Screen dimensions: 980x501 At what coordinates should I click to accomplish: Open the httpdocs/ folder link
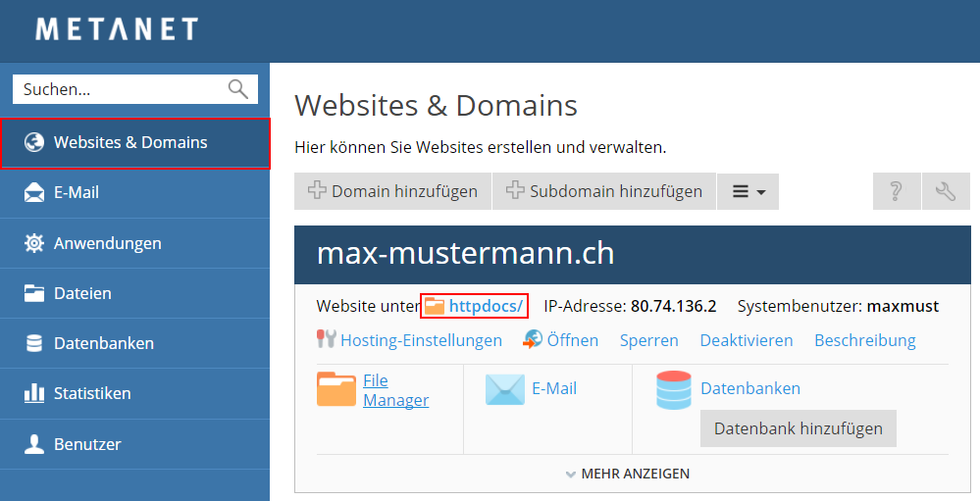point(485,306)
